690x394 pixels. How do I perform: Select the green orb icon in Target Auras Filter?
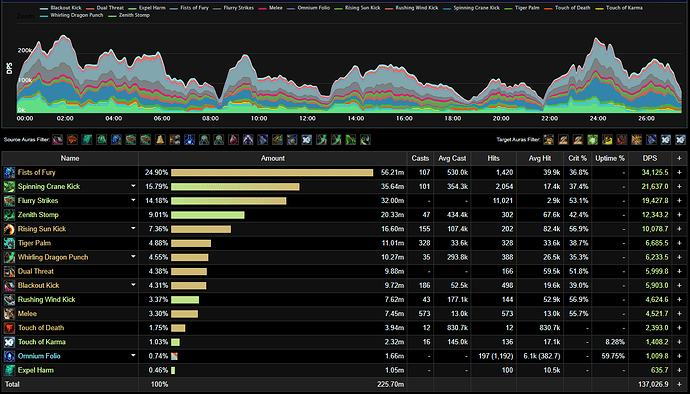593,140
